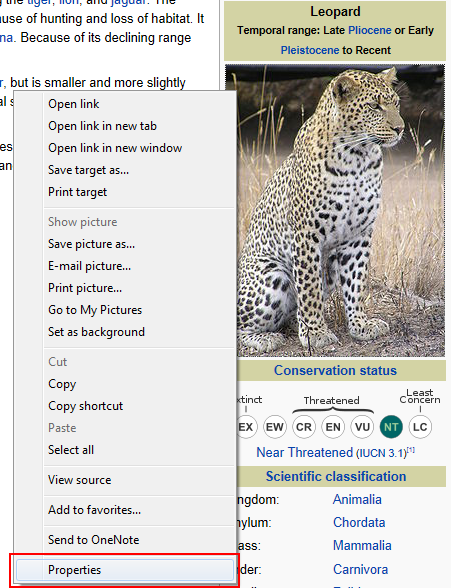
Task: Choose Save picture as...
Action: click(91, 244)
